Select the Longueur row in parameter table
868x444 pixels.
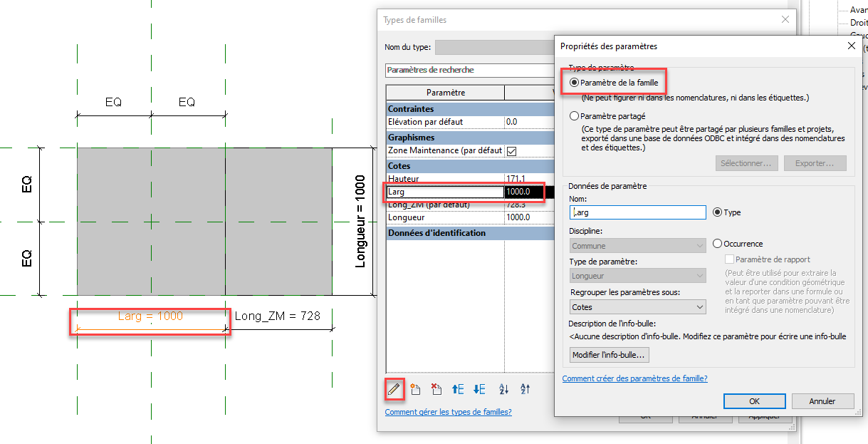pos(444,217)
